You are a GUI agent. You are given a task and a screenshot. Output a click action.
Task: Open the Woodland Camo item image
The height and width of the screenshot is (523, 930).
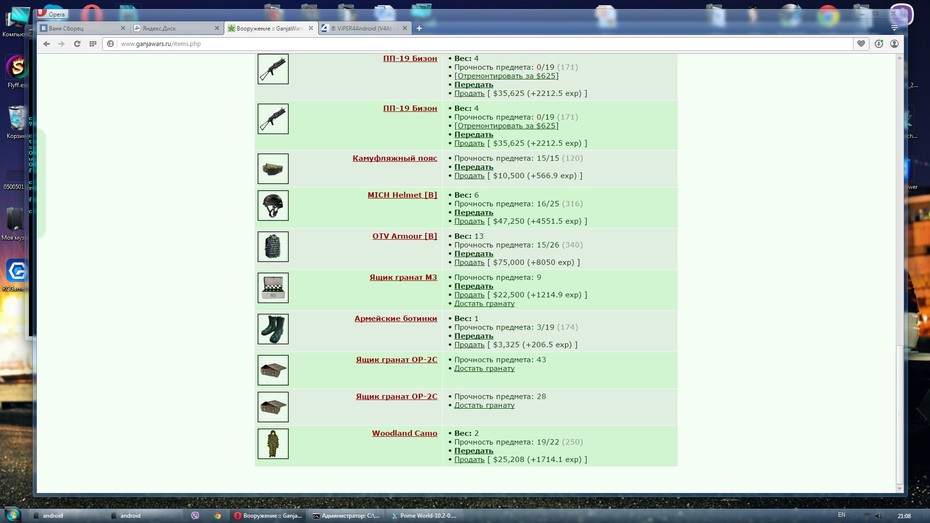(273, 444)
